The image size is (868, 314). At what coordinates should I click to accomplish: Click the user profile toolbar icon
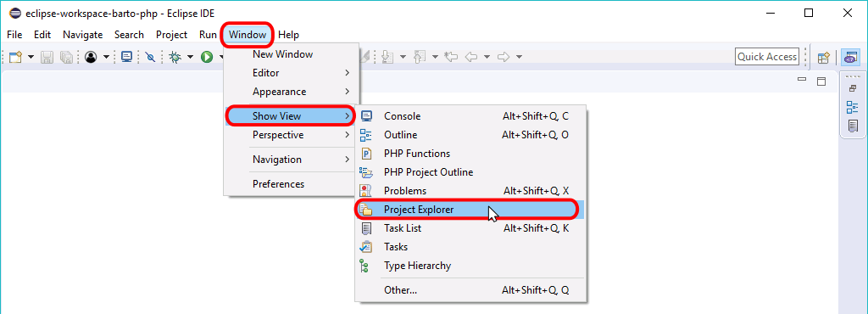[x=91, y=57]
